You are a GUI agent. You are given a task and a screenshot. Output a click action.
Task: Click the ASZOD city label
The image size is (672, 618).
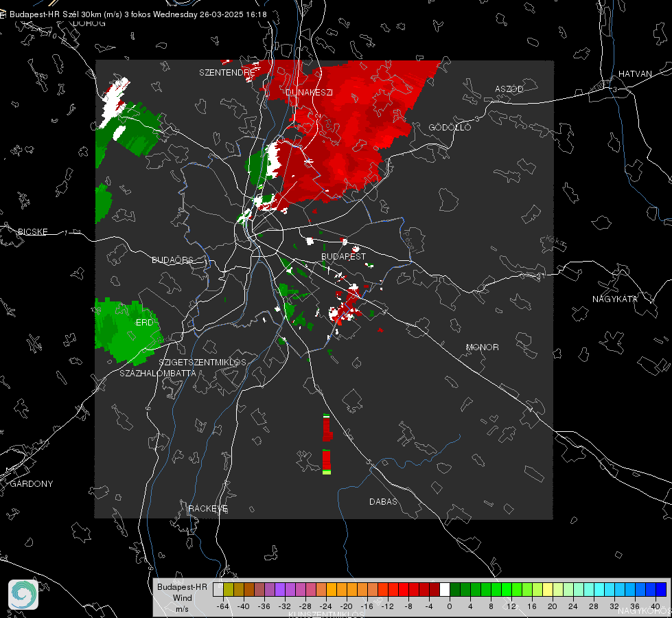click(x=509, y=89)
